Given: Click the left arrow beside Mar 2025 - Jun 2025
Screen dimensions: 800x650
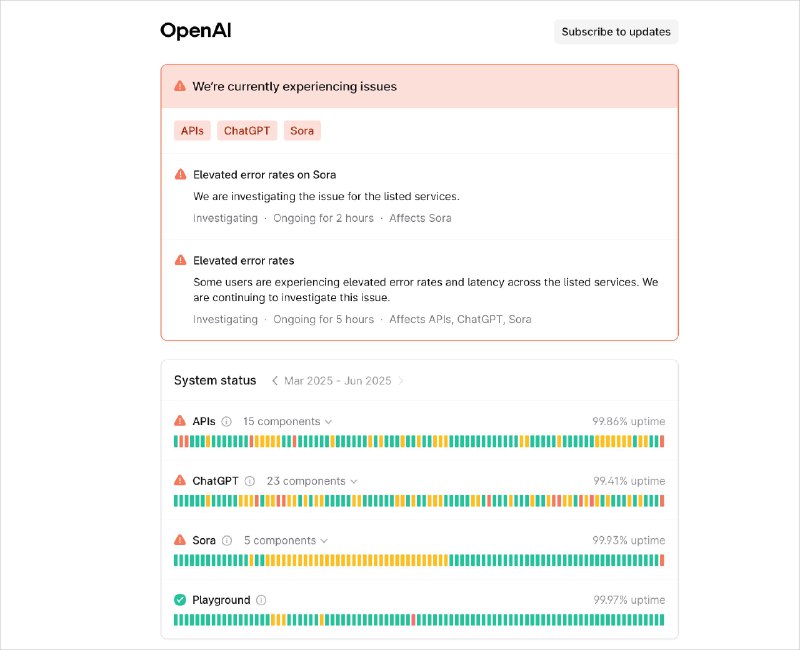Looking at the screenshot, I should point(277,381).
